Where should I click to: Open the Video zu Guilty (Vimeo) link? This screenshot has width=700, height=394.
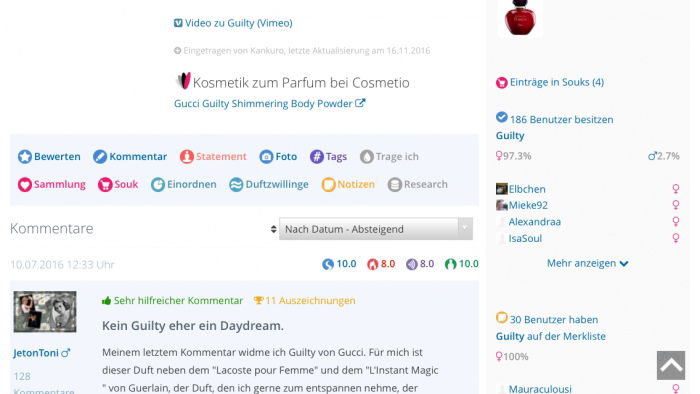238,23
